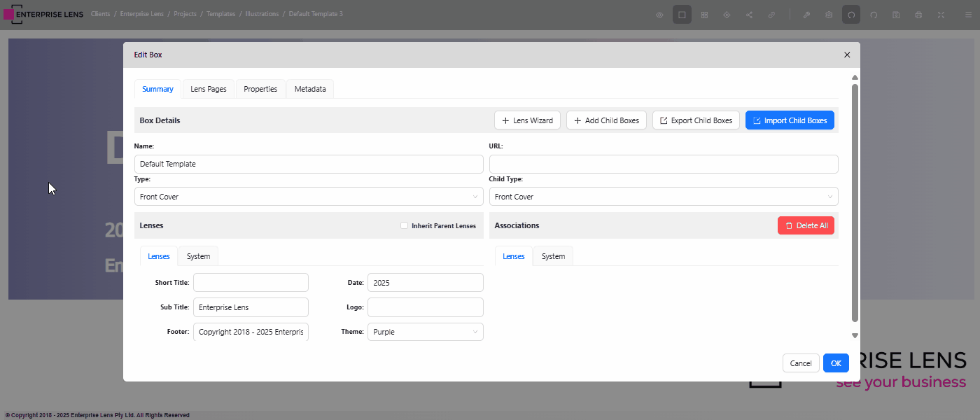Click the crosshair target icon in toolbar
Viewport: 980px width, 420px height.
coord(727,15)
